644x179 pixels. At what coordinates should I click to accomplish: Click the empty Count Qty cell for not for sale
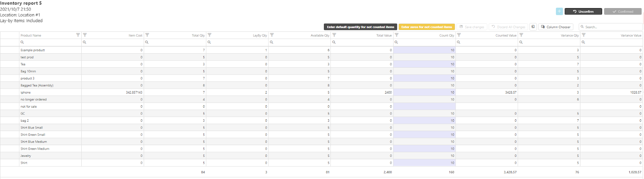point(424,106)
